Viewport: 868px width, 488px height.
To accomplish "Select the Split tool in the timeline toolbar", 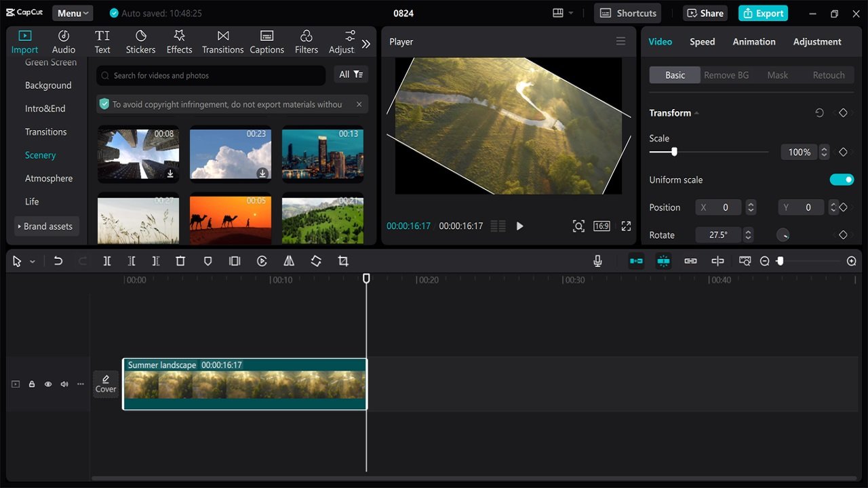I will (107, 261).
